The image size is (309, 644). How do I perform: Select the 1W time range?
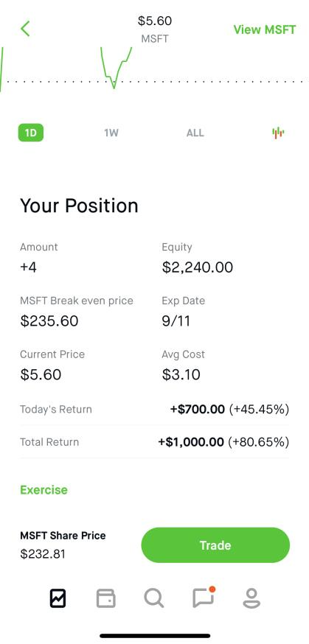pos(111,133)
